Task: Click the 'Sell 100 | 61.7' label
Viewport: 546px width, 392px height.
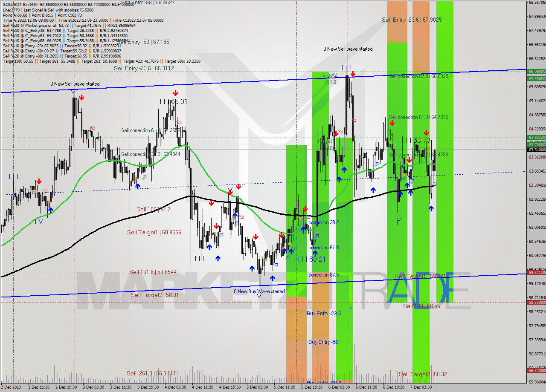Action: pyautogui.click(x=154, y=209)
